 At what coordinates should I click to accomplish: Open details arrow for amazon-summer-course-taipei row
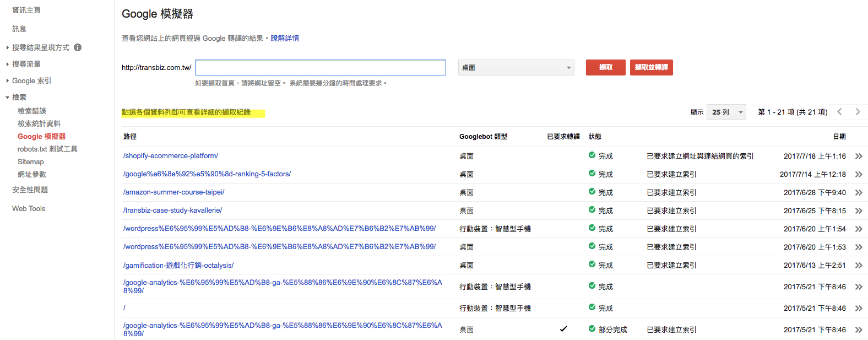(x=858, y=193)
